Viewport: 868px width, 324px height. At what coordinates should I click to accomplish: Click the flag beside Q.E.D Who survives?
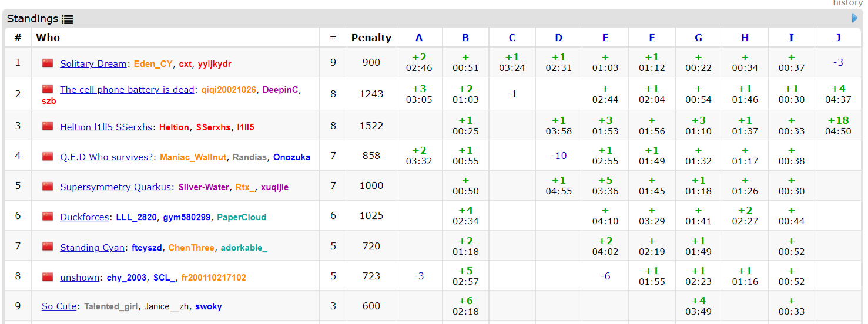point(48,157)
